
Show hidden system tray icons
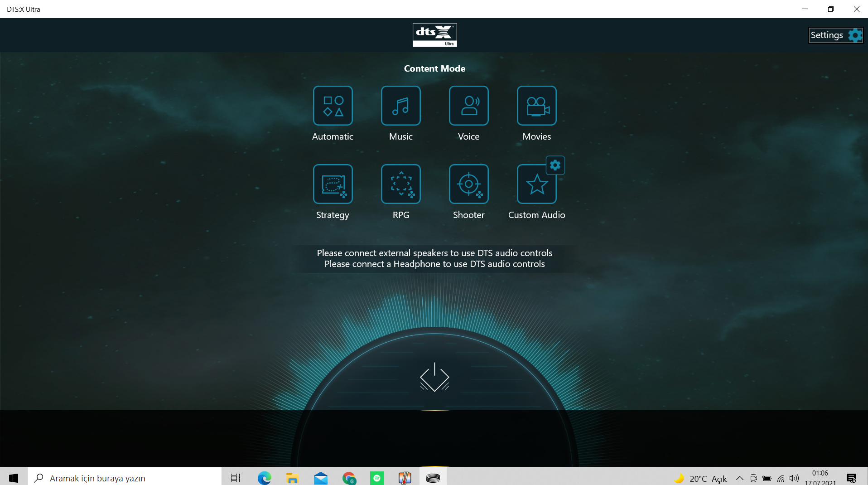coord(739,478)
